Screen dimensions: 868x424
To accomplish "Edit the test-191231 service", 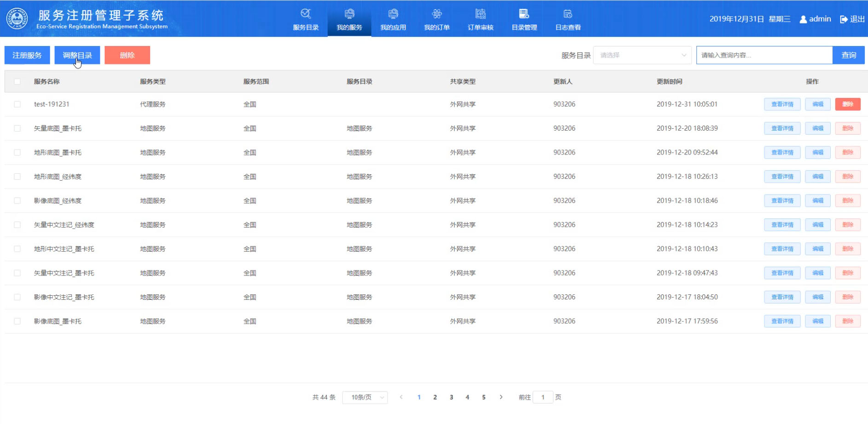I will [x=818, y=104].
